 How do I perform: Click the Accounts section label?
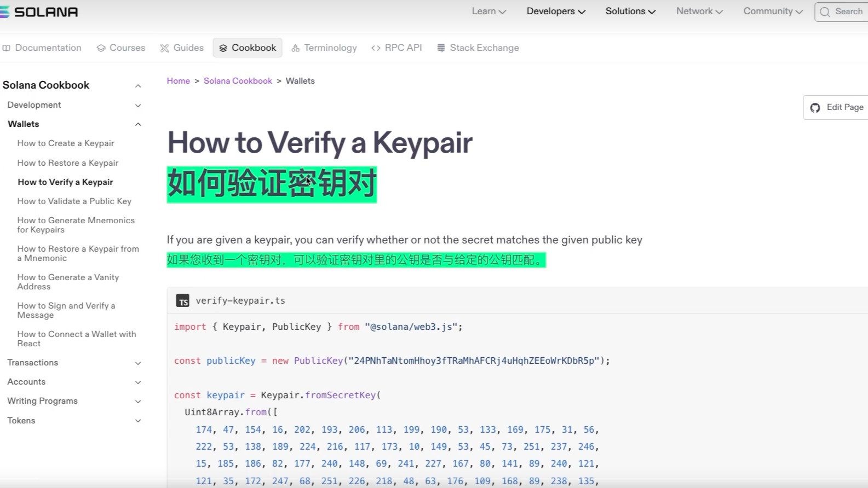[x=26, y=382]
